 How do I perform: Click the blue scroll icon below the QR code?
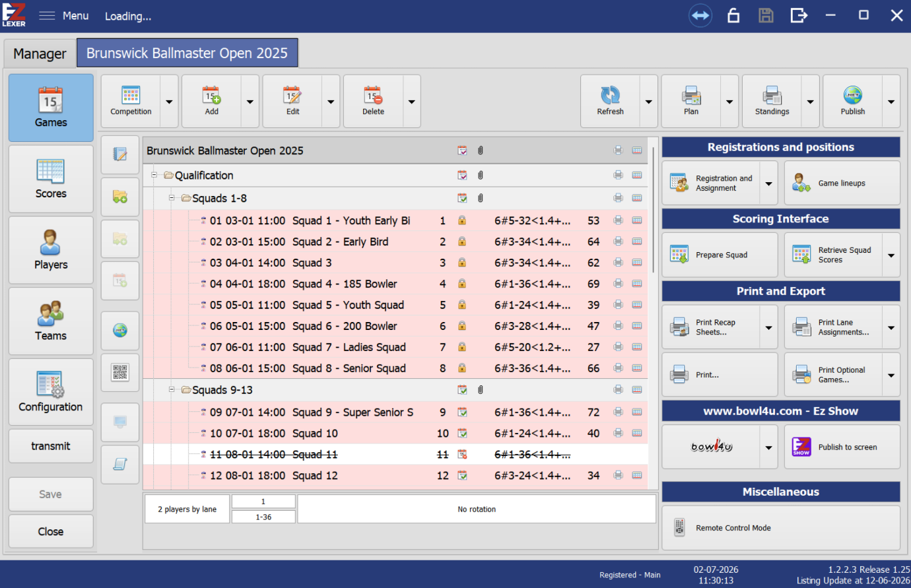point(120,464)
